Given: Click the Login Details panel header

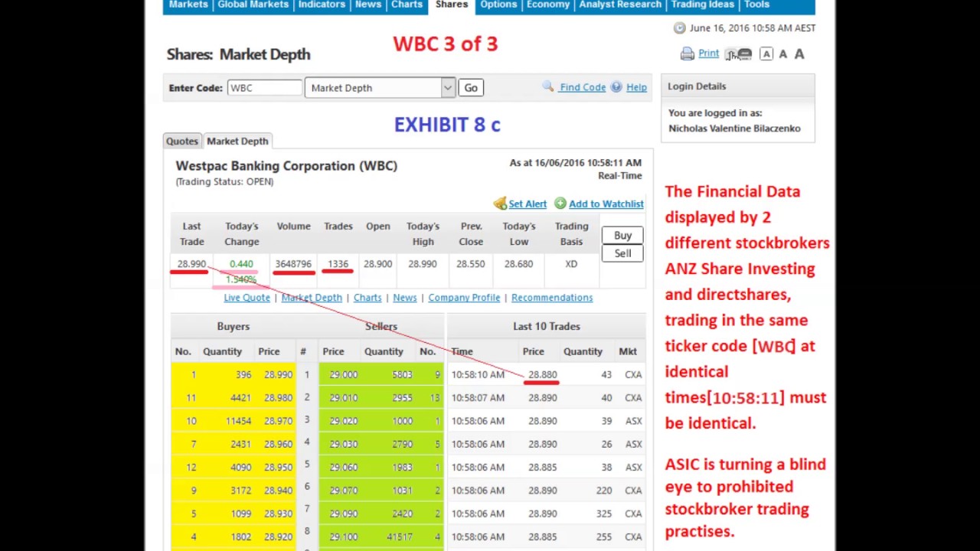Looking at the screenshot, I should [x=738, y=86].
